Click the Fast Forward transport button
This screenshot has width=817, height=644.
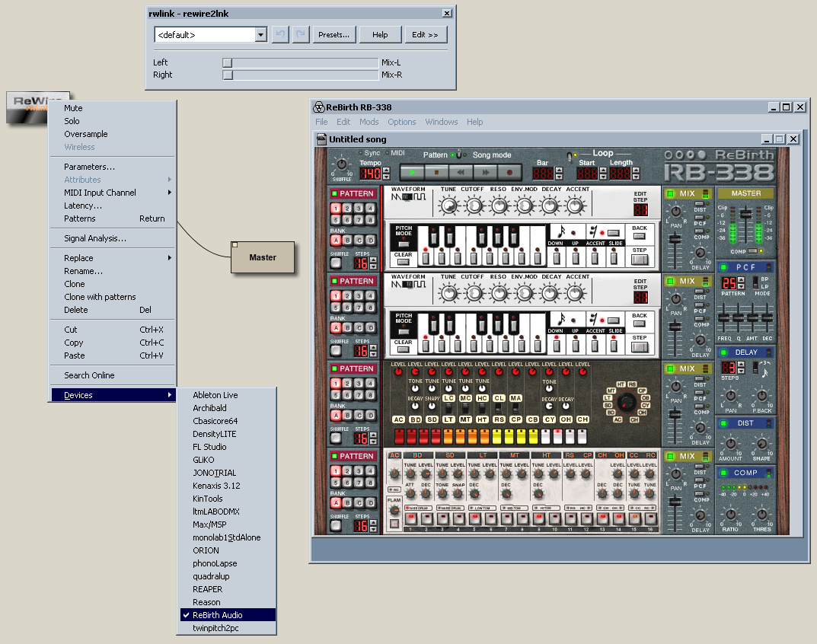[x=486, y=173]
